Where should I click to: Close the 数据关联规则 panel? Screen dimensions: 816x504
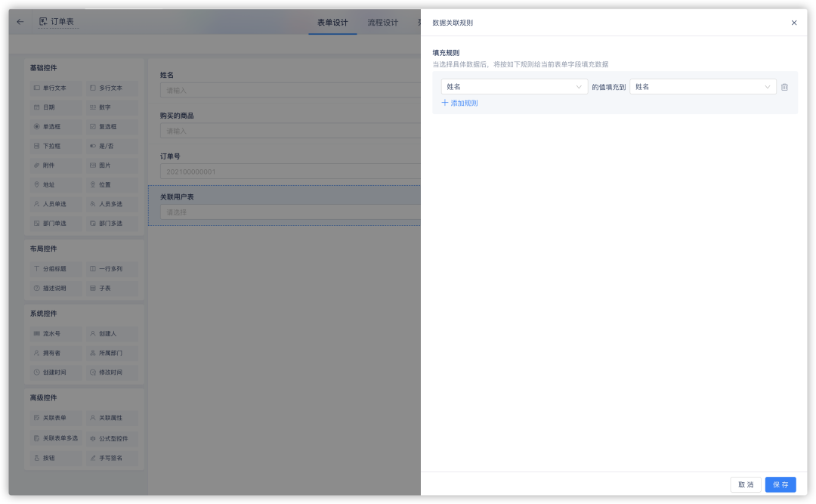pyautogui.click(x=793, y=23)
